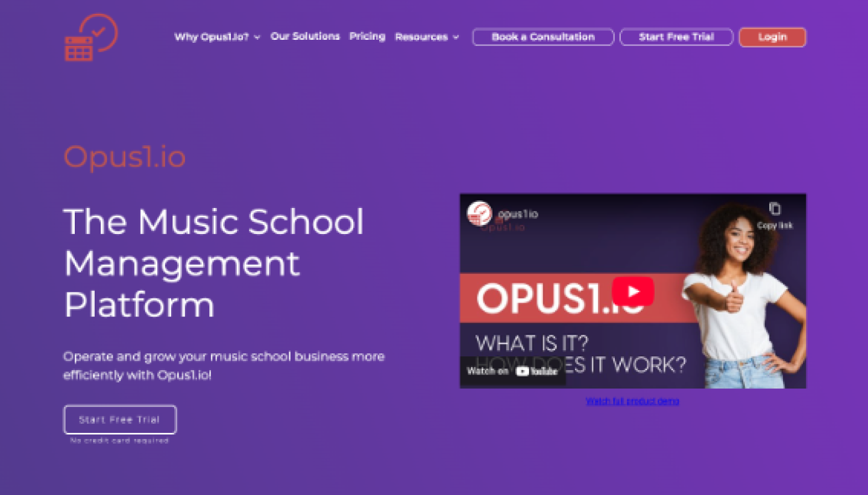The width and height of the screenshot is (868, 495).
Task: Click the Opus1.io calendar logo in the header
Action: coord(91,37)
